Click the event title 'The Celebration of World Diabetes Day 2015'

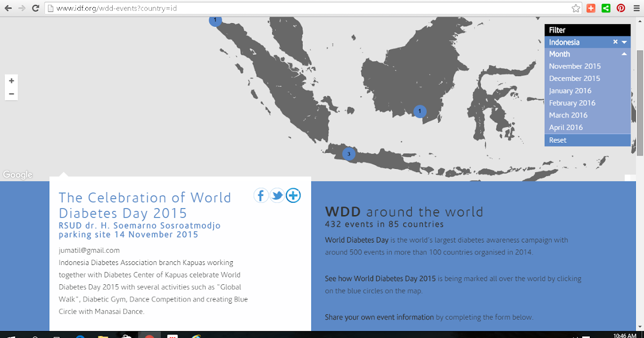[x=145, y=205]
